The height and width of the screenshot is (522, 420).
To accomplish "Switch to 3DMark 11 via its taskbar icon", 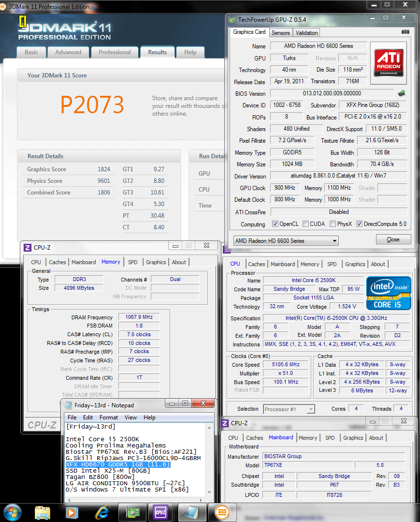I will pyautogui.click(x=222, y=513).
